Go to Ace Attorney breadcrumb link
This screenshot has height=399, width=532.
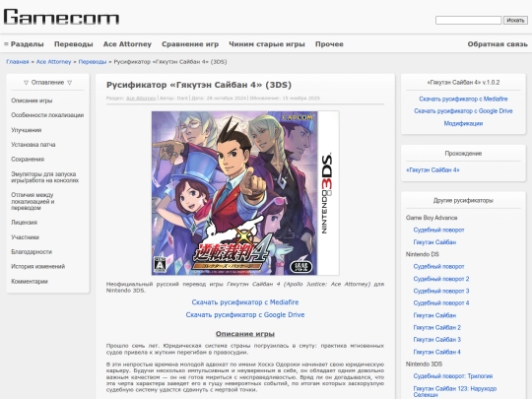point(53,62)
